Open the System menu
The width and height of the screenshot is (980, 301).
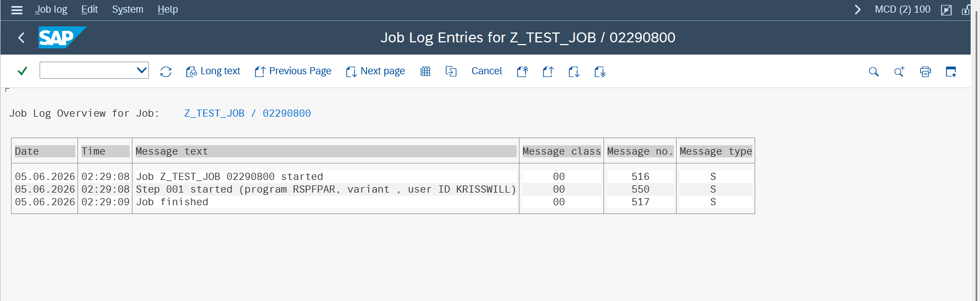coord(128,9)
